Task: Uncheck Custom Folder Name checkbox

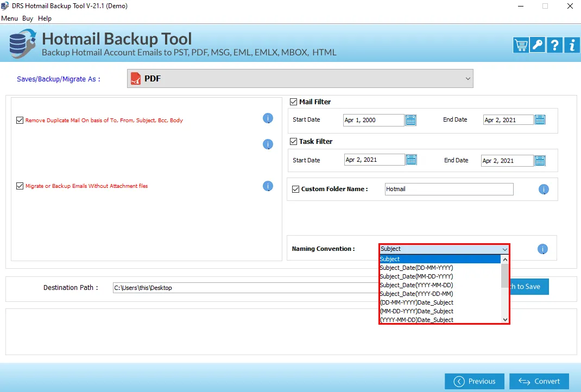Action: (x=296, y=189)
